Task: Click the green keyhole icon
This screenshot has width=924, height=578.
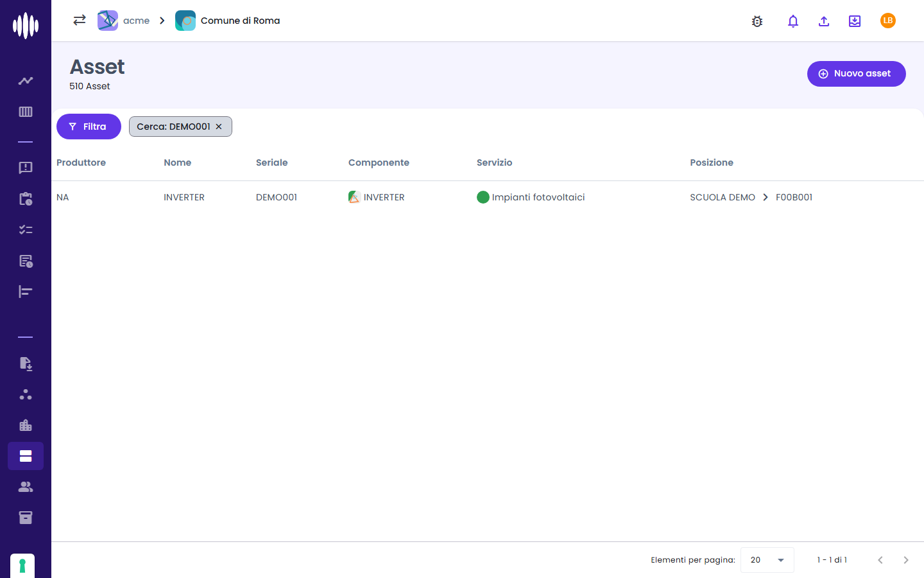Action: (x=22, y=566)
